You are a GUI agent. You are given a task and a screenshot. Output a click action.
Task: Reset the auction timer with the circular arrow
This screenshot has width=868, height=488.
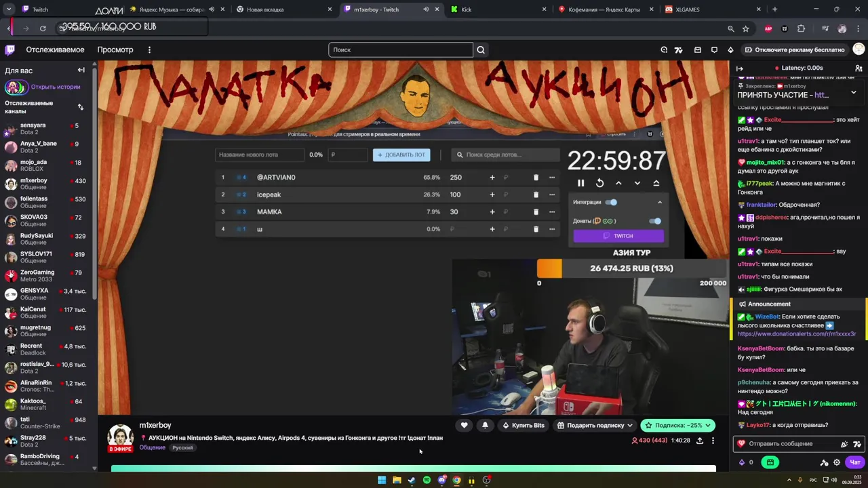click(599, 183)
